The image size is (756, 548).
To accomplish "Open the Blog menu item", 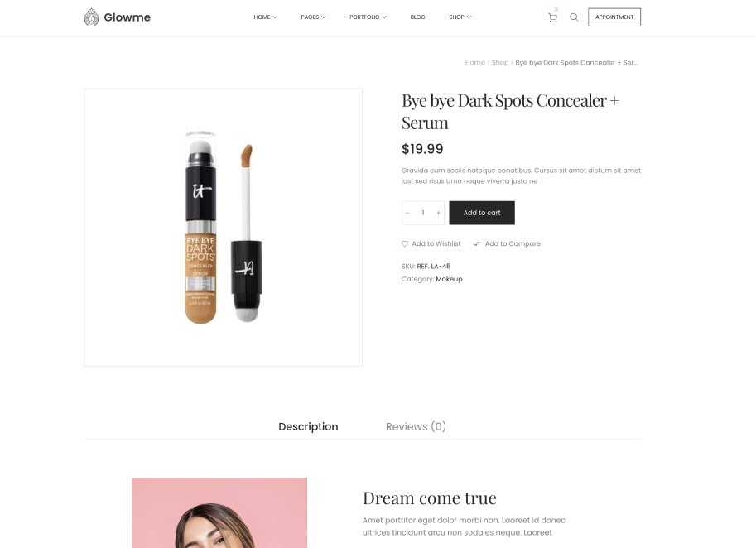I will click(417, 17).
